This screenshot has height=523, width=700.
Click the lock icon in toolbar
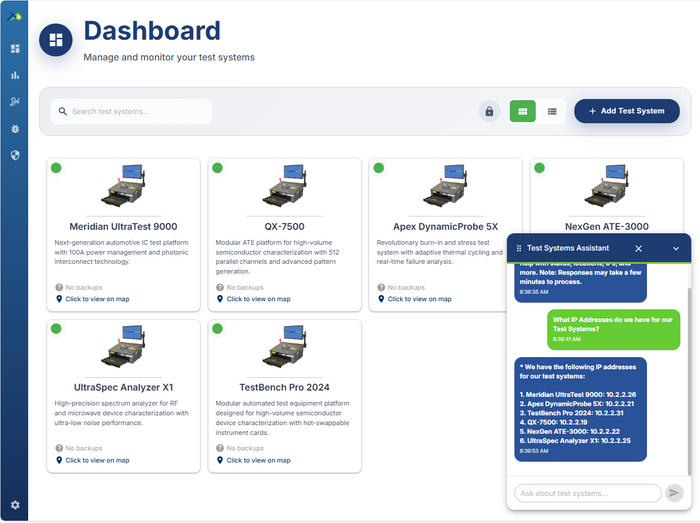point(489,111)
